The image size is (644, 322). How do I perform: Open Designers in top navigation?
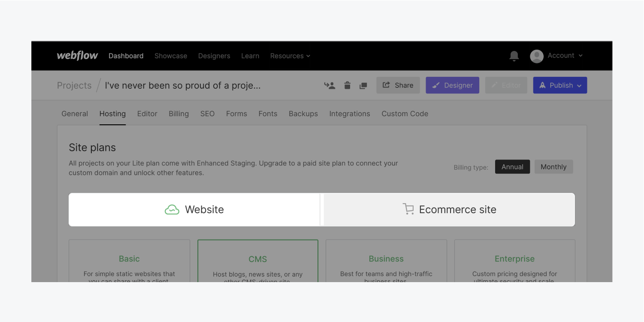point(214,56)
